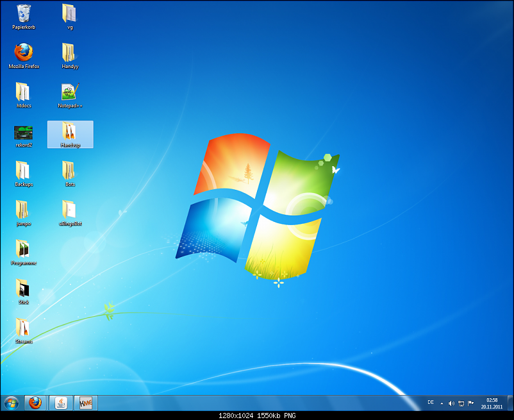Click the Action Center flag icon
Viewport: 514px width, 420px height.
[x=471, y=403]
